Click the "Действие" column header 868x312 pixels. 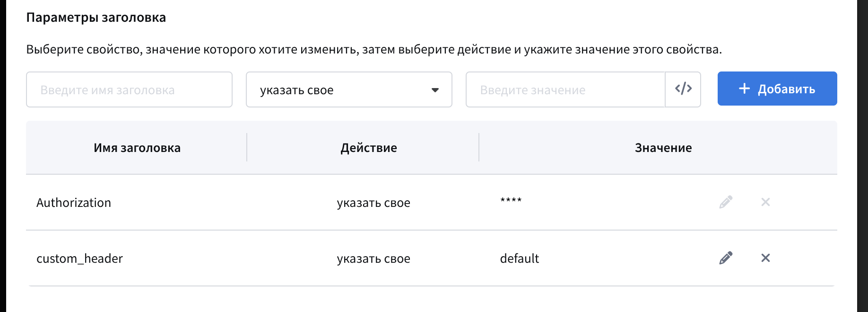click(x=369, y=148)
